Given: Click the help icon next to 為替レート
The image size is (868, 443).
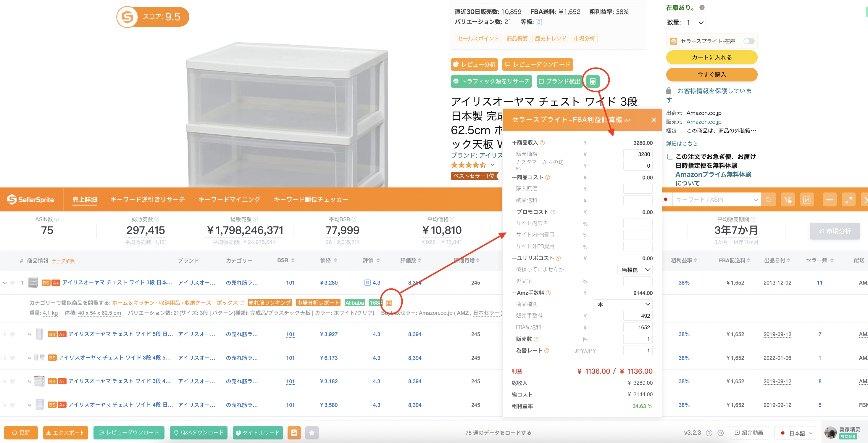Looking at the screenshot, I should click(x=546, y=351).
